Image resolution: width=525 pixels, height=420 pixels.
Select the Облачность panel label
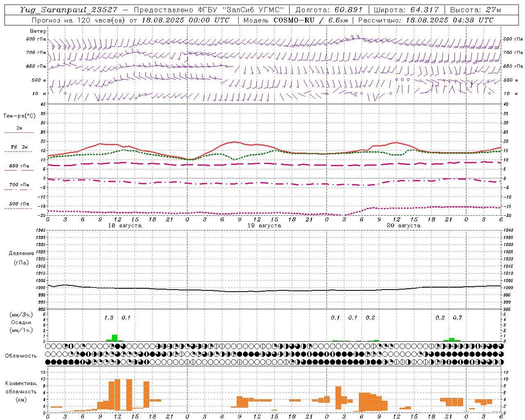[x=21, y=356]
